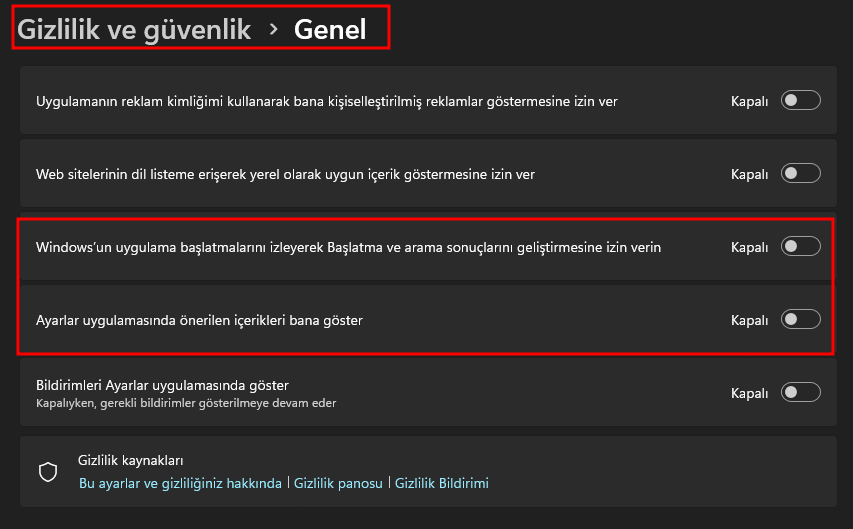Viewport: 853px width, 529px height.
Task: Click the Bildirimleri Ayarlar uygulamasında göster text
Action: click(x=162, y=385)
